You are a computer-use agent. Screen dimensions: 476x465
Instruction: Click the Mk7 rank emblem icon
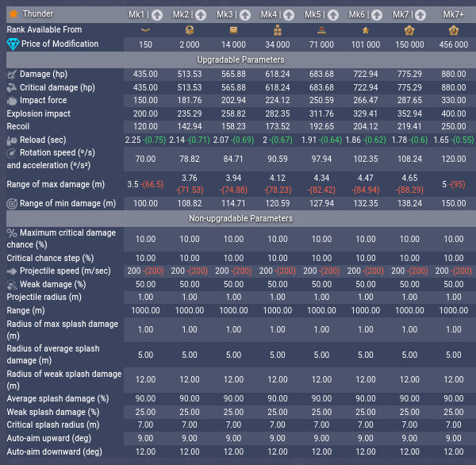(409, 30)
